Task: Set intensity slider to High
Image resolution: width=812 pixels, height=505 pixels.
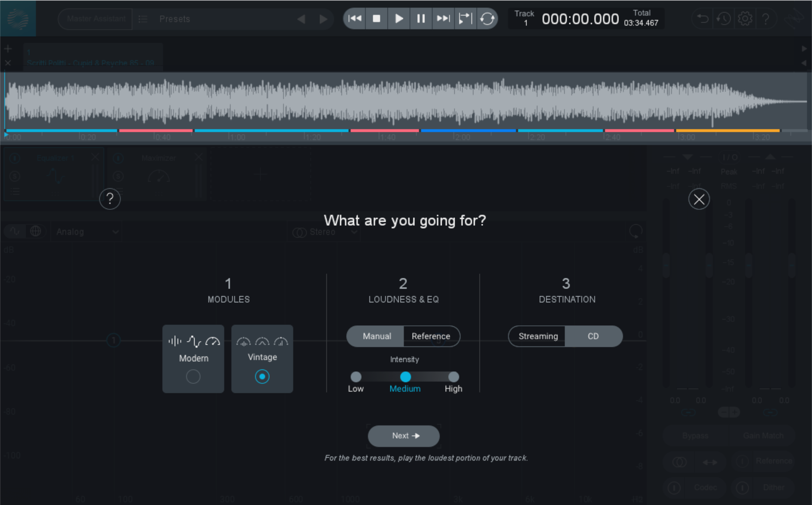Action: click(453, 377)
